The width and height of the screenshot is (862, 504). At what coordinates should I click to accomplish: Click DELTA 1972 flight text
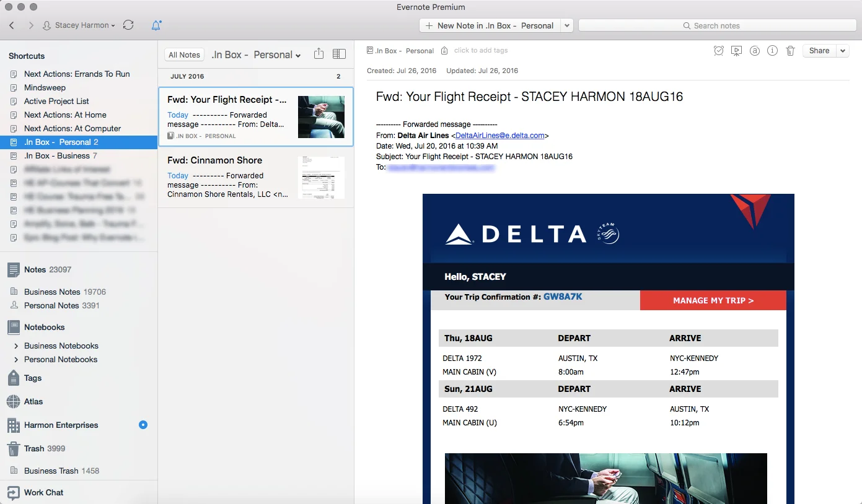462,358
